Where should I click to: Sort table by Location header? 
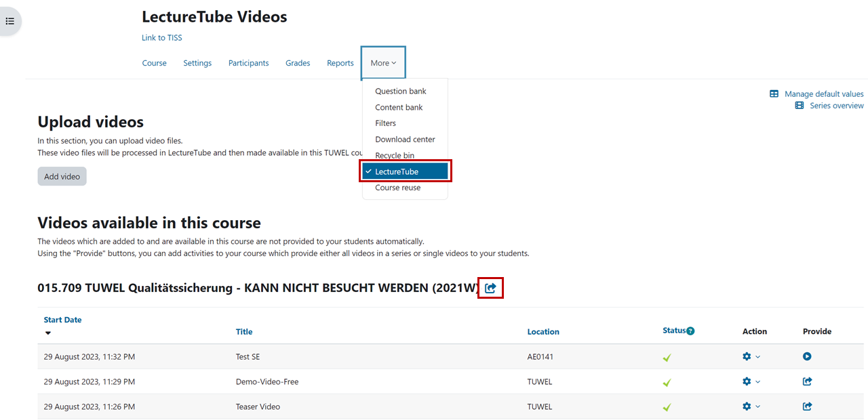click(x=543, y=332)
